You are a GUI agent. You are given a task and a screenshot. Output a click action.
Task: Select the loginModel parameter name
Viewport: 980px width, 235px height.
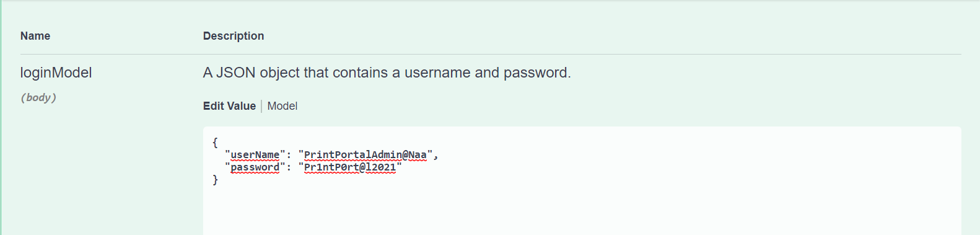pyautogui.click(x=56, y=73)
